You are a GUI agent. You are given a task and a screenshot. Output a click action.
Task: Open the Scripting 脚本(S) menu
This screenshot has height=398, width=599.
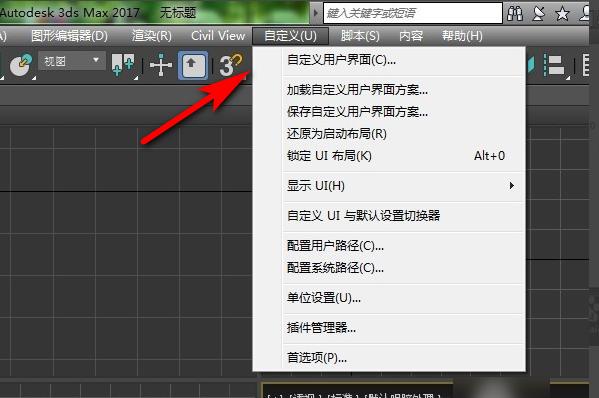360,36
